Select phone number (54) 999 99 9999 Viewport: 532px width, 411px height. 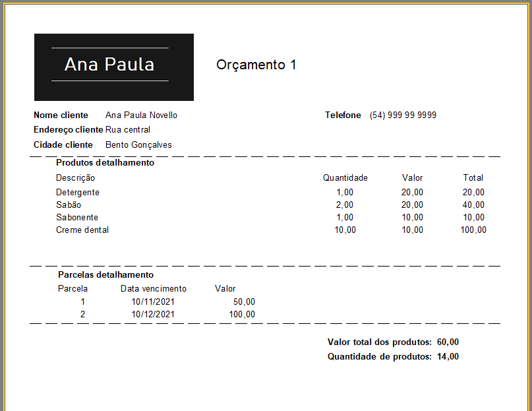click(403, 115)
